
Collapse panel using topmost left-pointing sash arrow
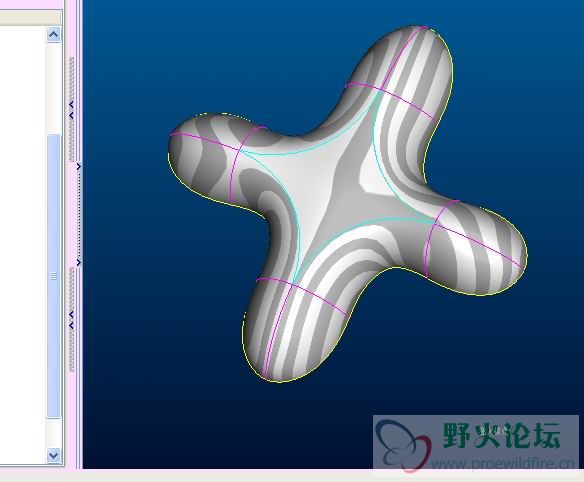(x=71, y=105)
